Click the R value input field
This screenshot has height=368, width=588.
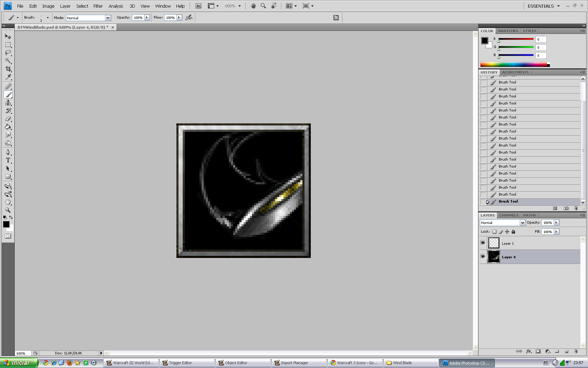pos(541,40)
